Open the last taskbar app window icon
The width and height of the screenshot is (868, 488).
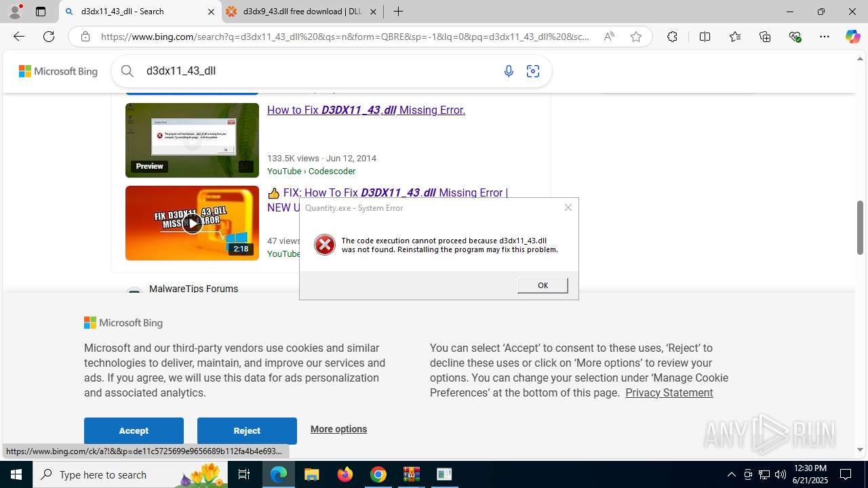coord(445,474)
